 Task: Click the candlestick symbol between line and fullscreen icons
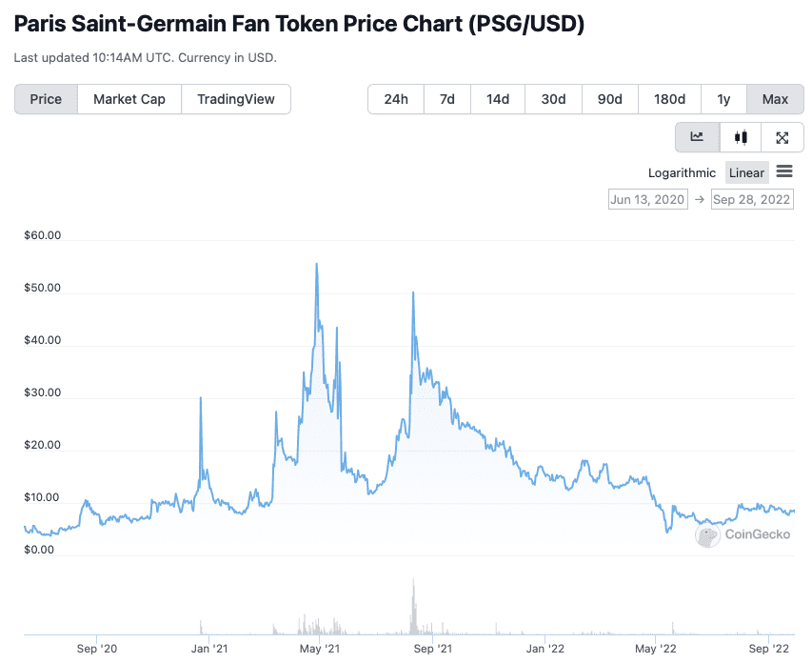(740, 136)
